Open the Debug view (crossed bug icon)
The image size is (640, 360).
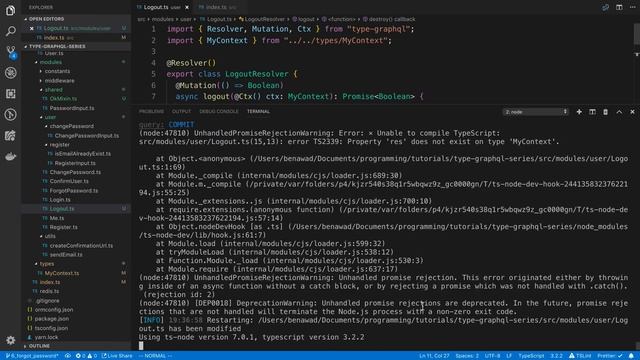(11, 73)
